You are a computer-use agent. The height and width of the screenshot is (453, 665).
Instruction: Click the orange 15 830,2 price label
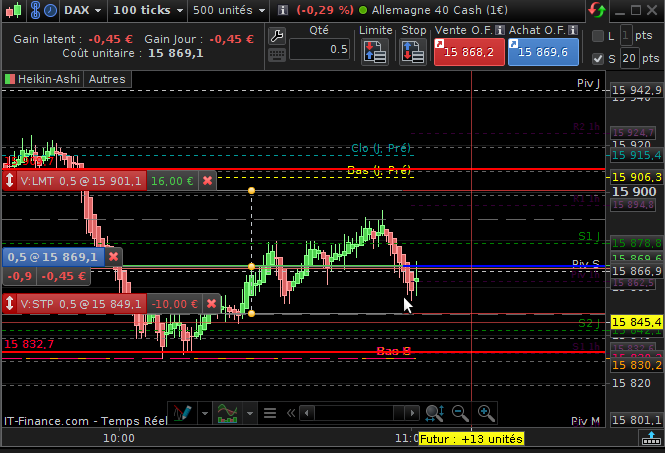[637, 365]
